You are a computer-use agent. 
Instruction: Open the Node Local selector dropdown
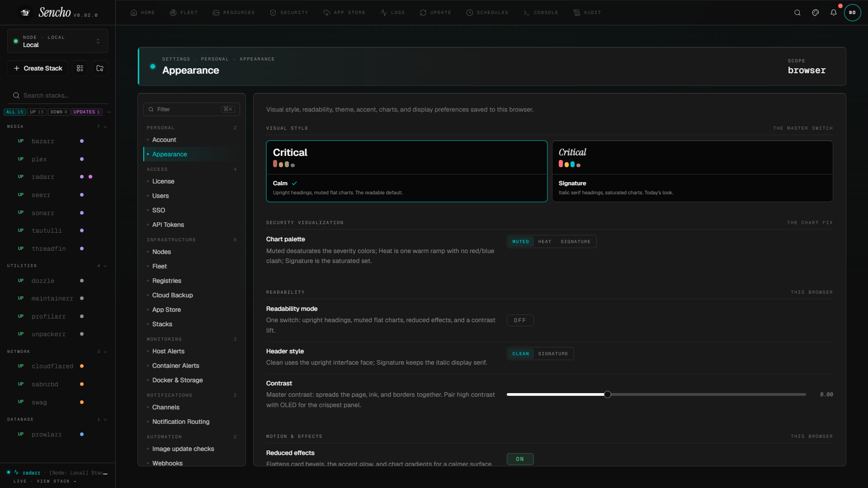click(x=57, y=41)
